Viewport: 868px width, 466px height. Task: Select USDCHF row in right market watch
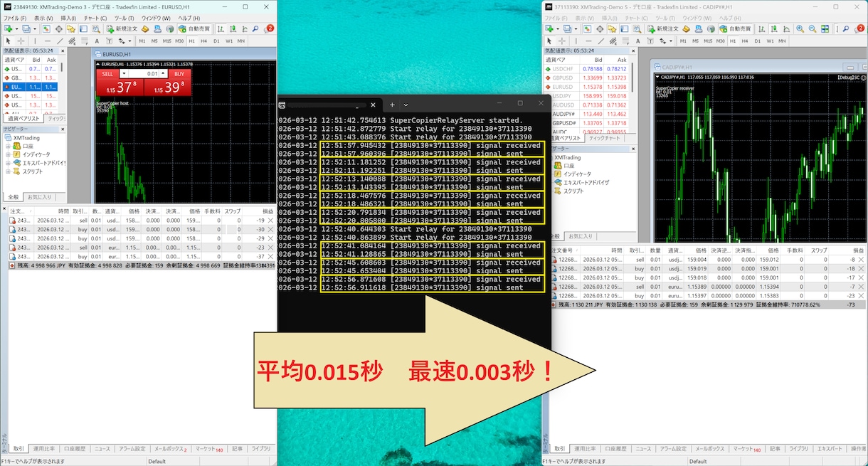pyautogui.click(x=587, y=69)
